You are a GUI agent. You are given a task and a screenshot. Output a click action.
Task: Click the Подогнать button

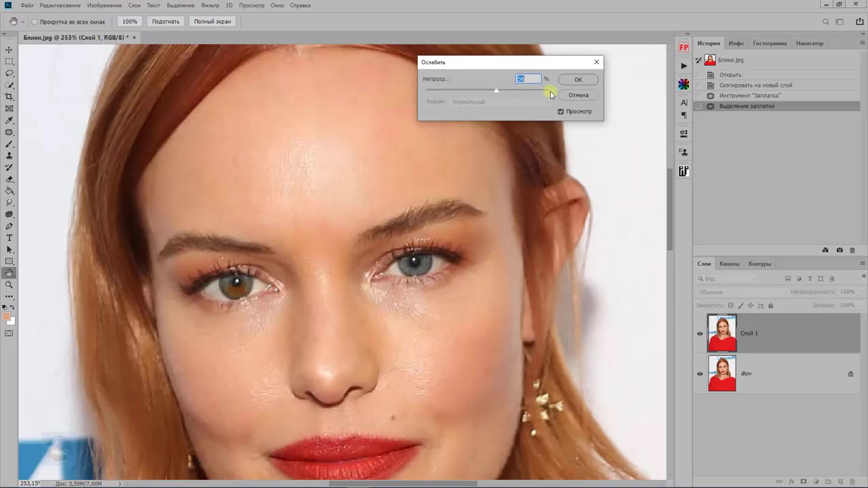coord(165,22)
